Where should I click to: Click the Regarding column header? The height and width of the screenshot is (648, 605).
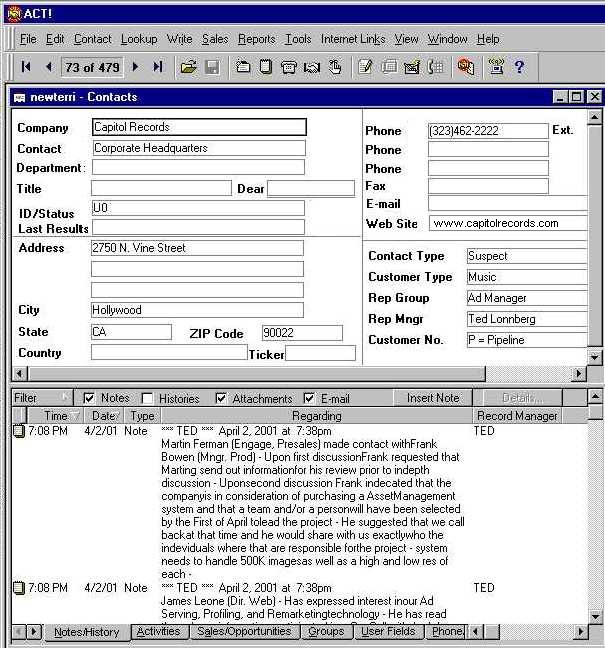point(317,415)
